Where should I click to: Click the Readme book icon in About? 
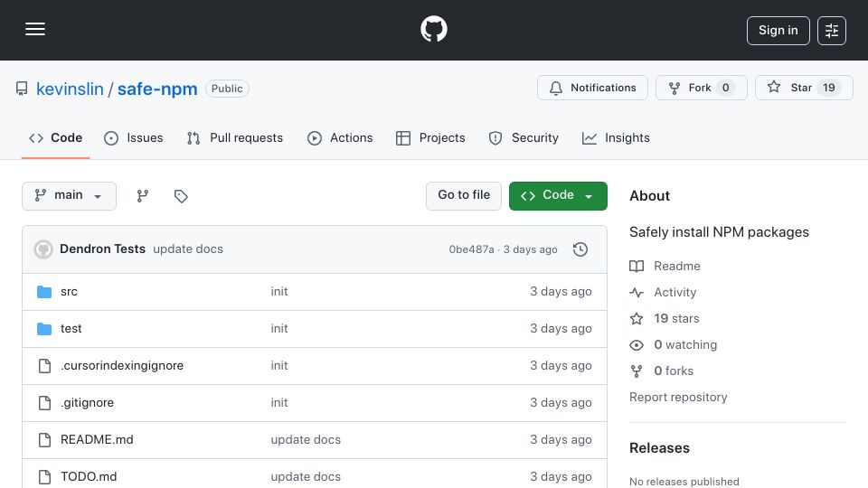pos(637,266)
